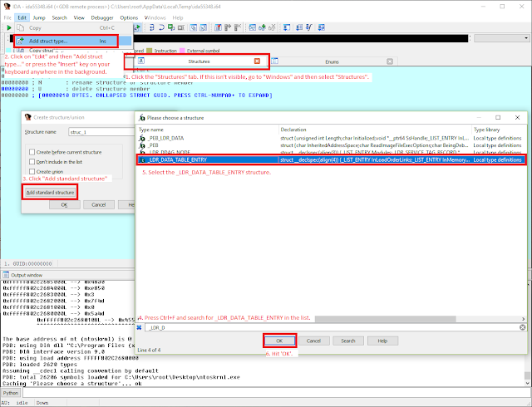
Task: Switch to the Structures tab
Action: click(199, 61)
